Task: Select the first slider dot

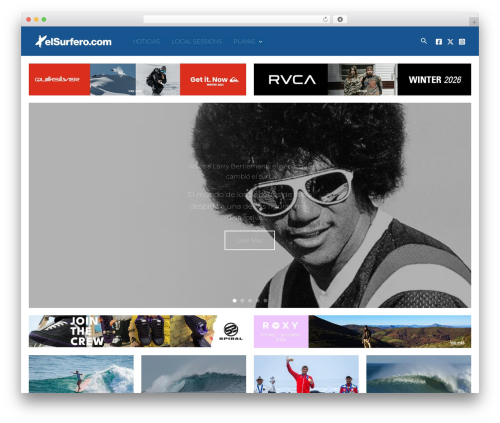Action: coord(235,301)
